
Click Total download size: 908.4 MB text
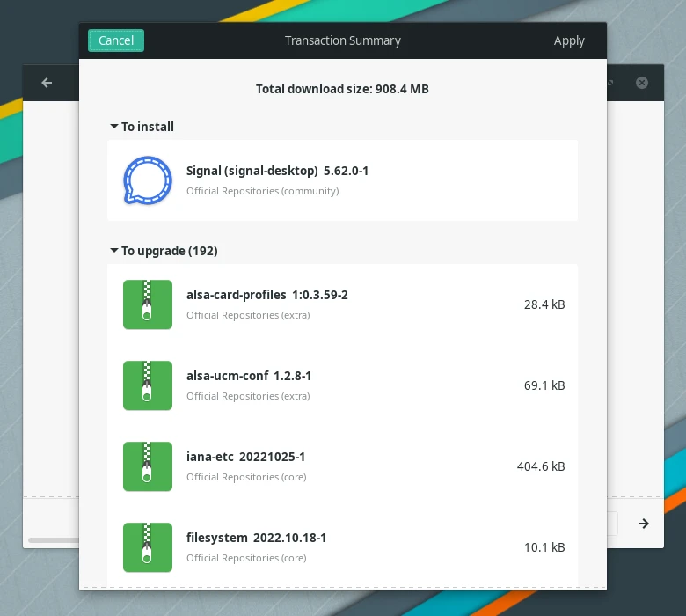click(x=342, y=89)
